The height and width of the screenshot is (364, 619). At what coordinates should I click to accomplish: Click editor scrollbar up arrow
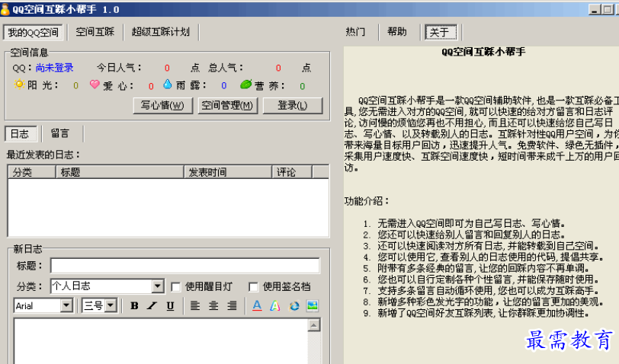click(x=314, y=325)
